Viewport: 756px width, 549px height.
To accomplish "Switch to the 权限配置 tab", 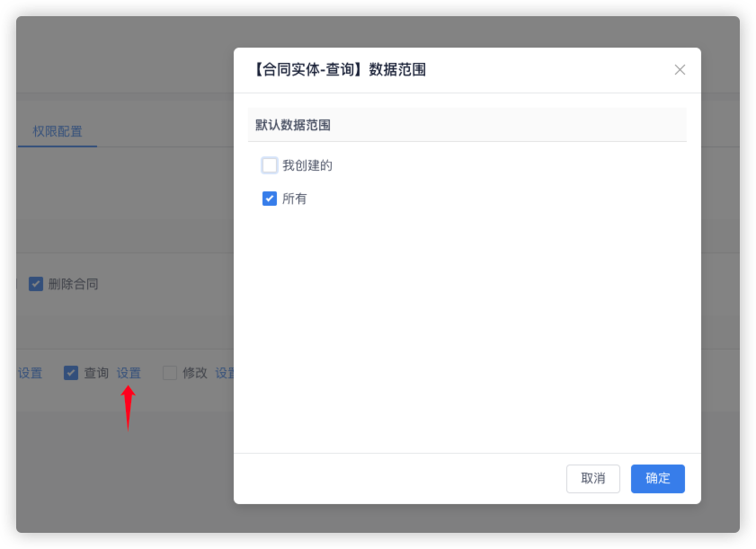I will coord(58,131).
